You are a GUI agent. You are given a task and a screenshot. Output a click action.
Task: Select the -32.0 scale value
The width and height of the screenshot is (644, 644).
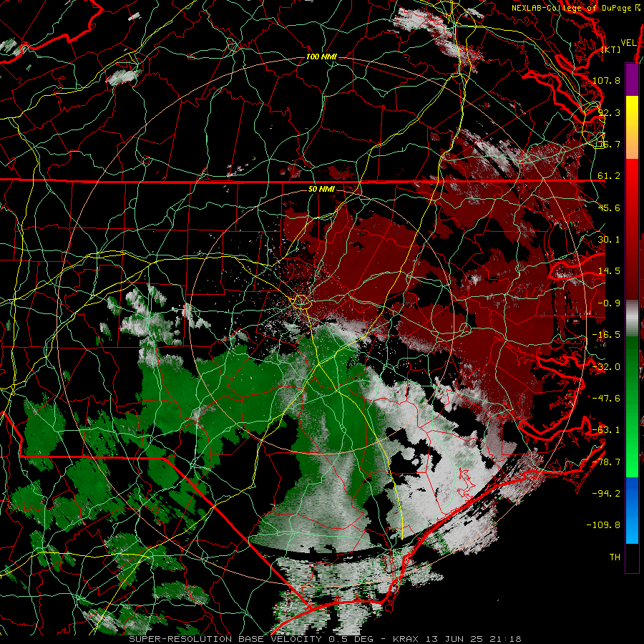pos(606,367)
